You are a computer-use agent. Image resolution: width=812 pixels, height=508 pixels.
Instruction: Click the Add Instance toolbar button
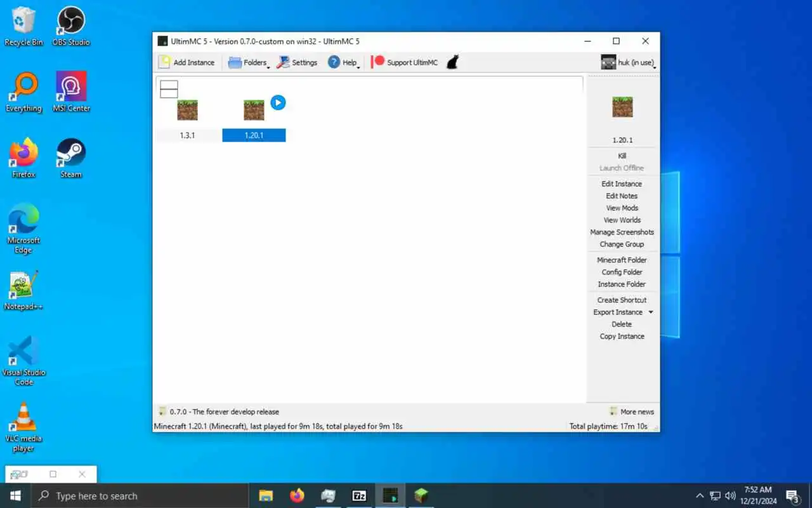click(x=187, y=62)
